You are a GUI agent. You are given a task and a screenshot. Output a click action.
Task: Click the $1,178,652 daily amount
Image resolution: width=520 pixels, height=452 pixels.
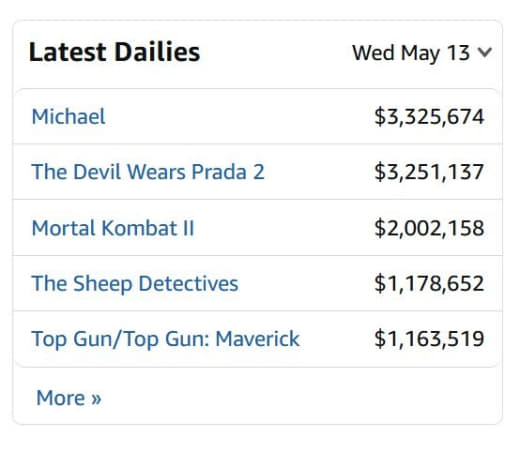[x=429, y=284]
